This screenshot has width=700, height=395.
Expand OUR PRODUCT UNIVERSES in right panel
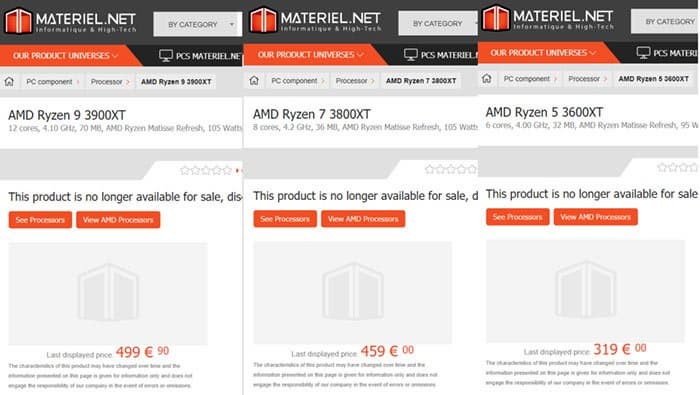tap(543, 53)
